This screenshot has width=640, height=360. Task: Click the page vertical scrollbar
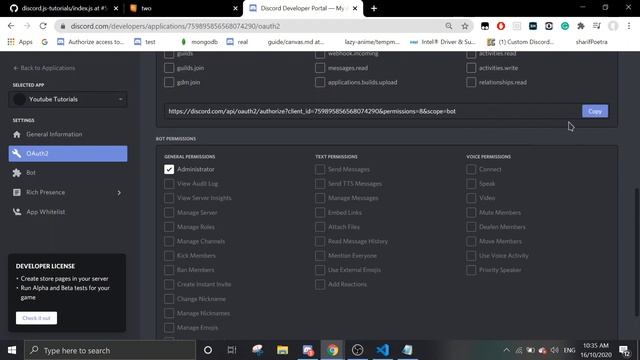(636, 251)
